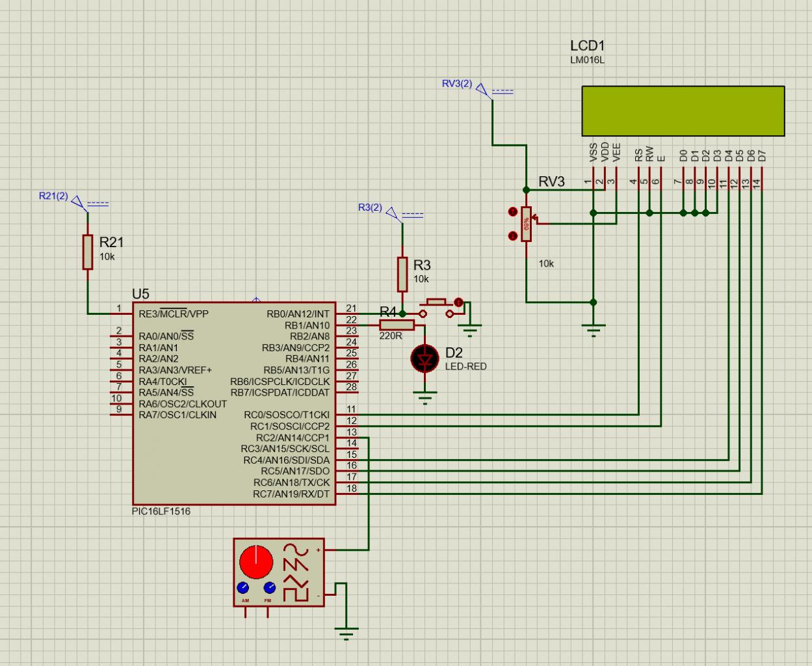
Task: Click the red LED D2 symbol
Action: [x=426, y=359]
